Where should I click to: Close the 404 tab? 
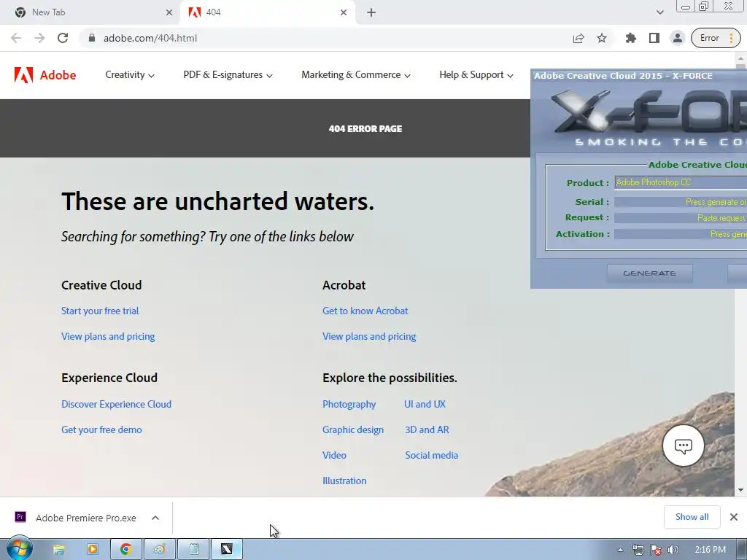(x=344, y=12)
